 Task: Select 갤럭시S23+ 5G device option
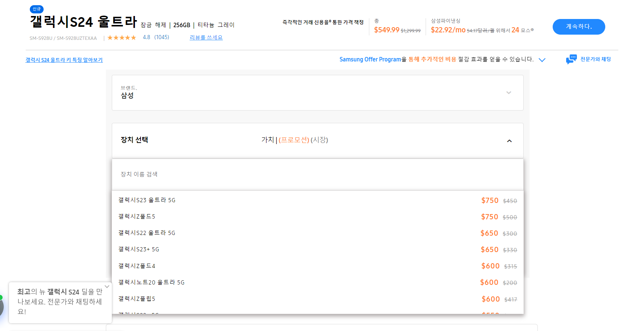coord(318,249)
